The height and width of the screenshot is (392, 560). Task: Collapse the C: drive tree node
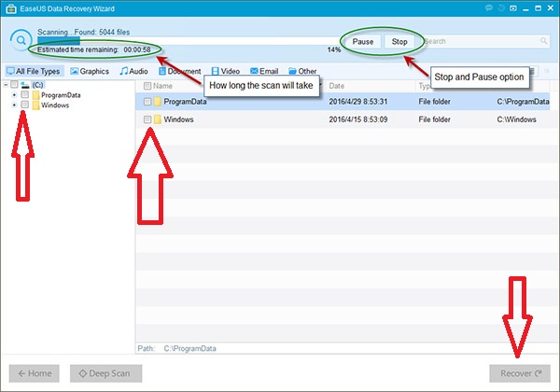pyautogui.click(x=6, y=85)
